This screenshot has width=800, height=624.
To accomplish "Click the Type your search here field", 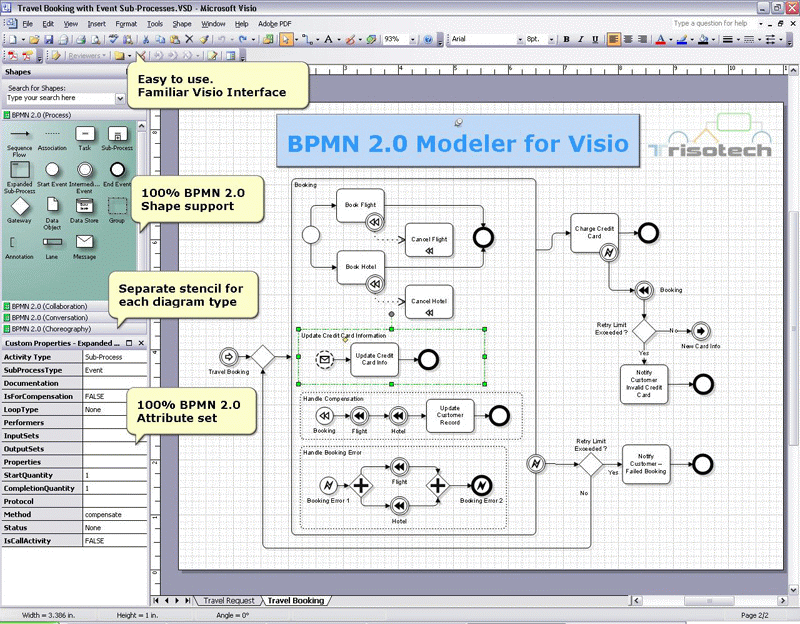I will point(60,98).
